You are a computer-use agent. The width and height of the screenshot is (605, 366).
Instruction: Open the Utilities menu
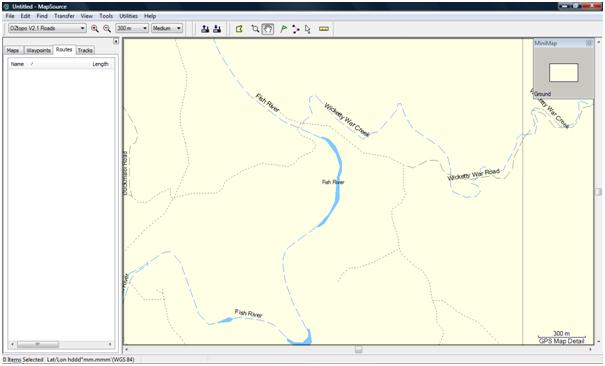(x=128, y=16)
